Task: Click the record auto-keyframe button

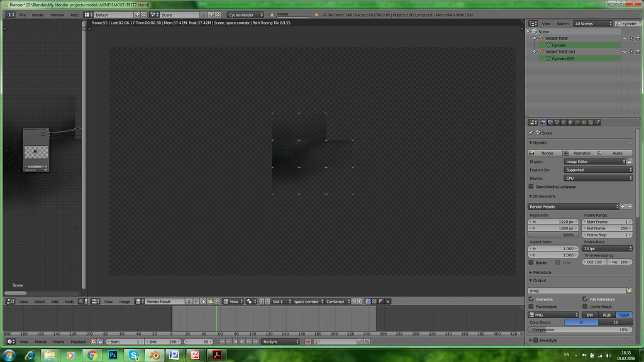Action: [x=308, y=342]
